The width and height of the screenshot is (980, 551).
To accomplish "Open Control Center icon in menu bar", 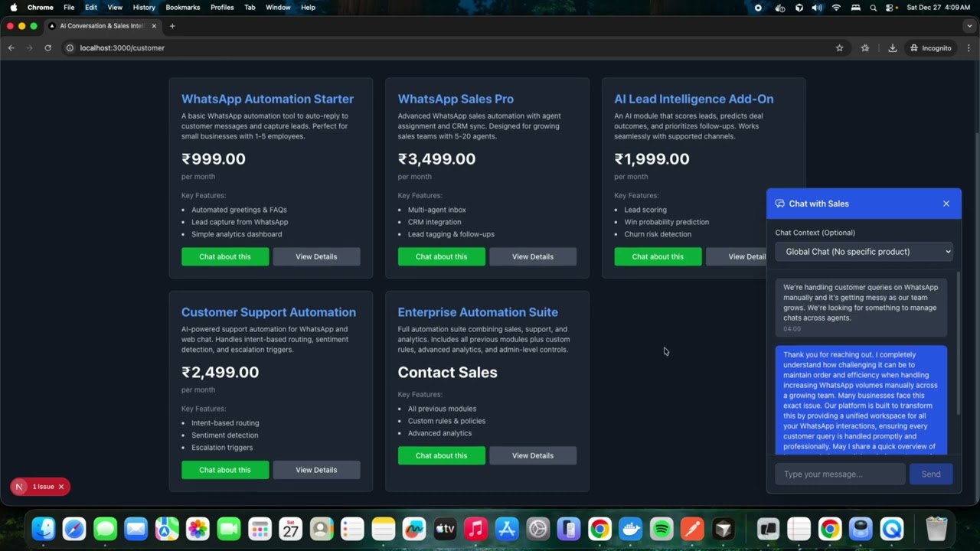I will [891, 7].
